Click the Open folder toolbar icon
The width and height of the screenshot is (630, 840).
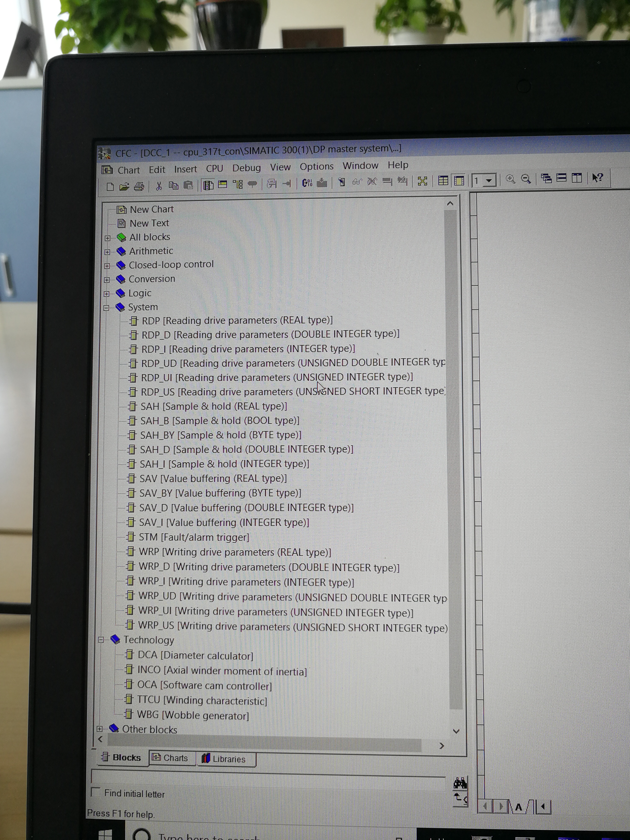124,187
